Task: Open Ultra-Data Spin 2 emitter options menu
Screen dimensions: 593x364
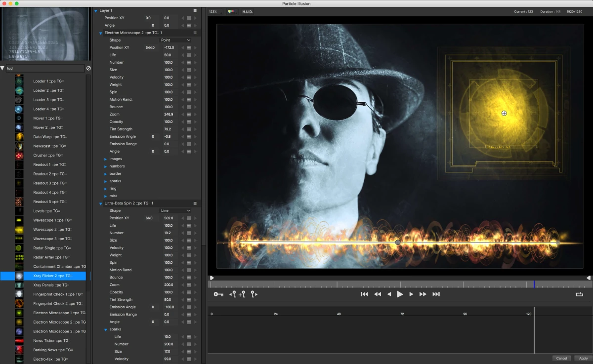Action: click(x=195, y=203)
